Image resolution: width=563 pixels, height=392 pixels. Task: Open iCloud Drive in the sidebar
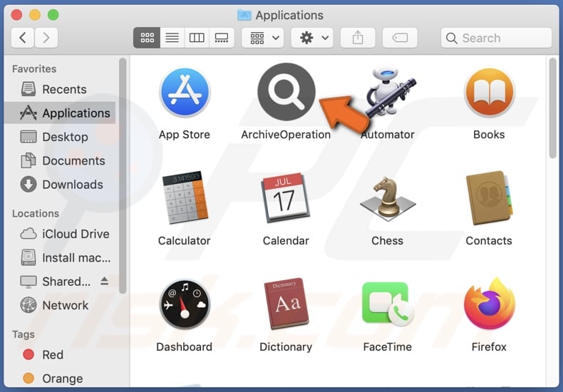(x=60, y=234)
